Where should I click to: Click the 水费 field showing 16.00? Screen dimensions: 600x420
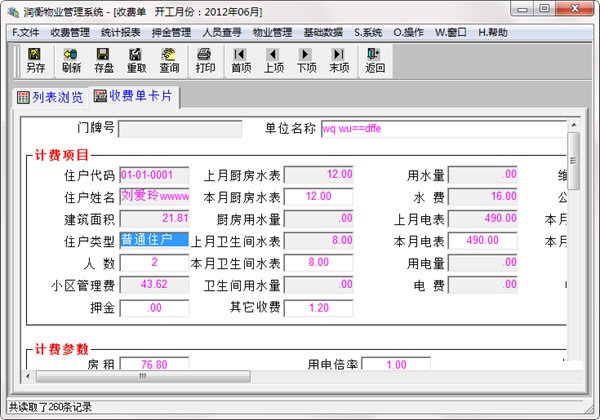tap(483, 197)
